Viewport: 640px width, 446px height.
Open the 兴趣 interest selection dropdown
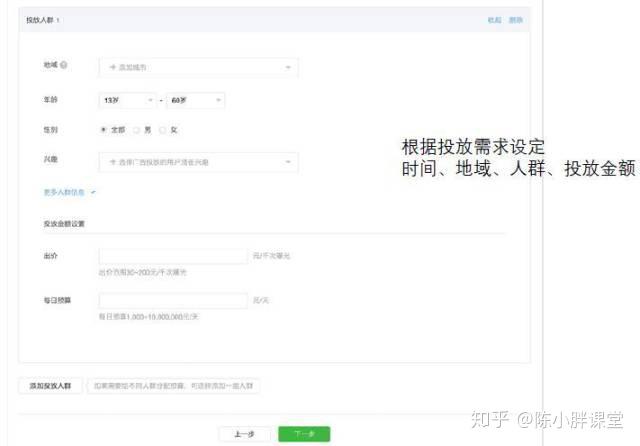(198, 162)
